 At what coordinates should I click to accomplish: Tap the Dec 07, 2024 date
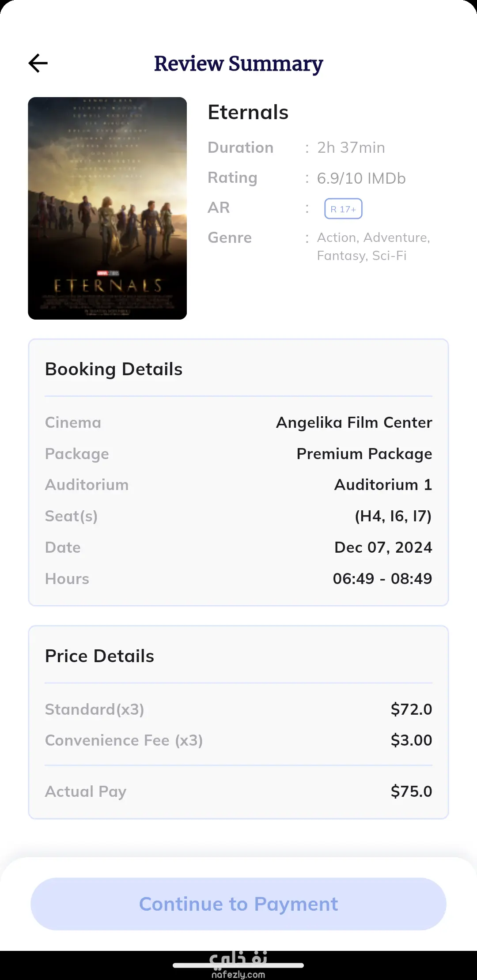(383, 547)
